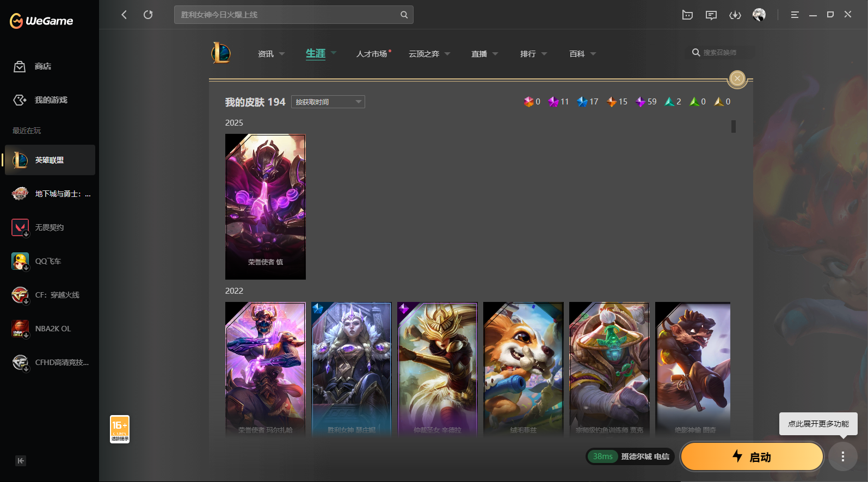Image resolution: width=868 pixels, height=482 pixels.
Task: Open the 荣誉使者 玛尔扎哈 skin card
Action: tap(266, 369)
